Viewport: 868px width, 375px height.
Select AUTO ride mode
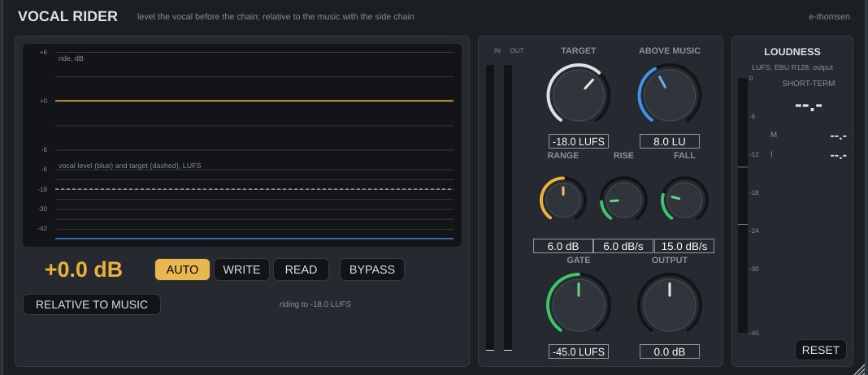pos(182,269)
